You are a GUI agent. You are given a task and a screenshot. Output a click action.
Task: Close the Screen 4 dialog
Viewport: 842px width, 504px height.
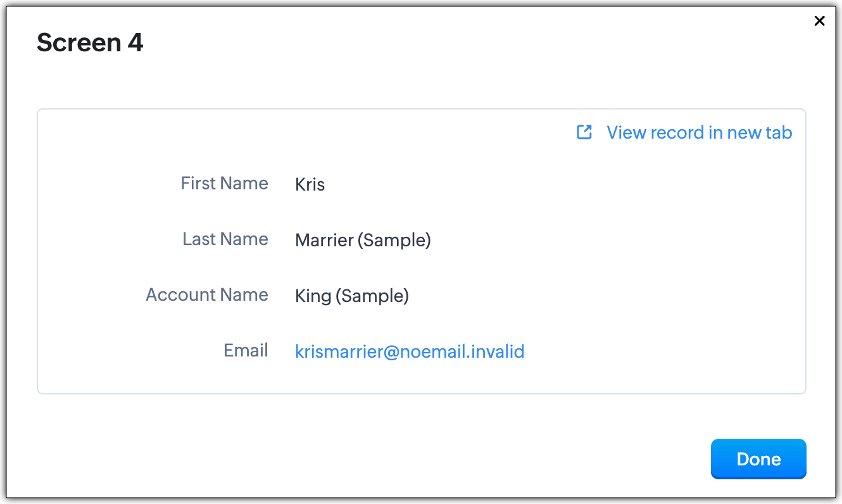819,21
